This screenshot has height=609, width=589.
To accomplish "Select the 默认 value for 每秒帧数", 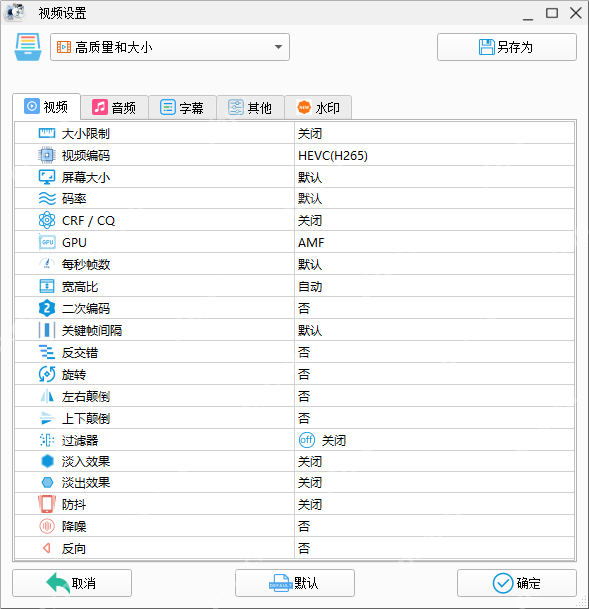I will [x=434, y=264].
